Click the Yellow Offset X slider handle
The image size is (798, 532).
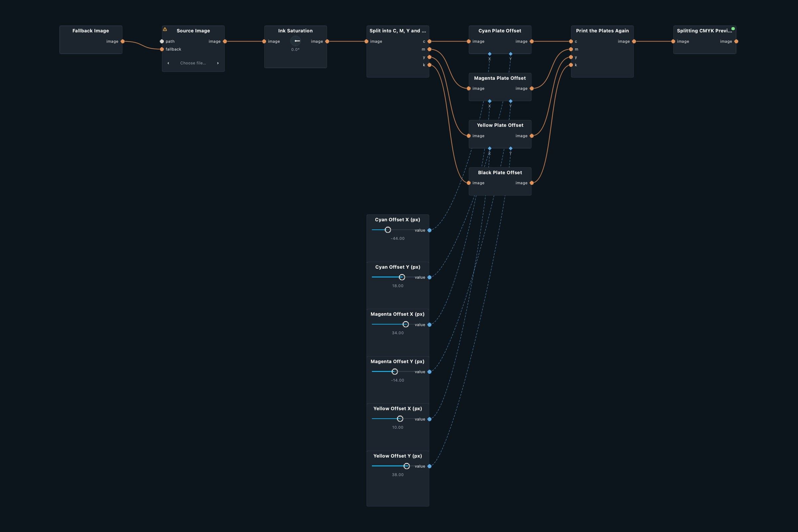(x=400, y=419)
